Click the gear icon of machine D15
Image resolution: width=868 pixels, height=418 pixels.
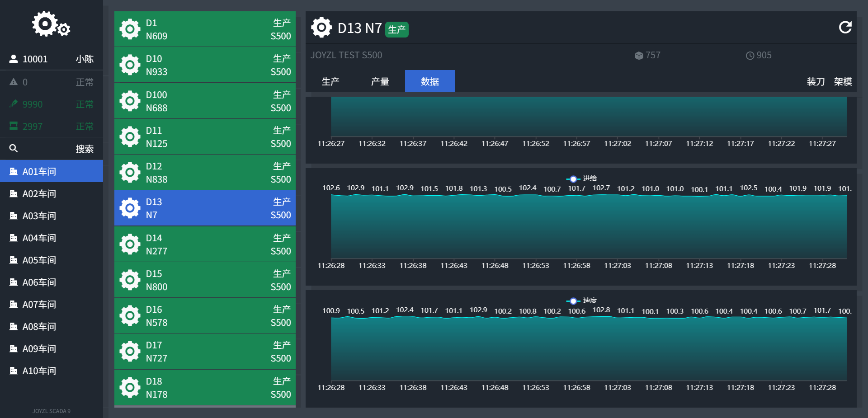coord(130,280)
